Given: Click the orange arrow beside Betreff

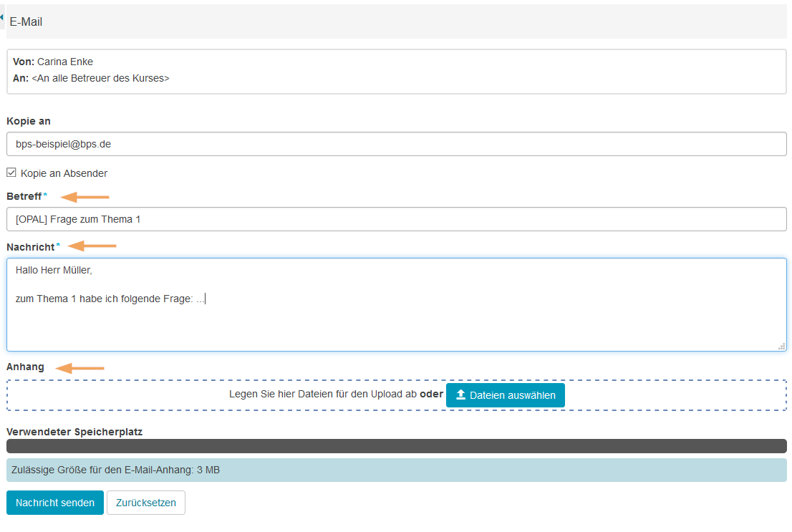Looking at the screenshot, I should 85,197.
